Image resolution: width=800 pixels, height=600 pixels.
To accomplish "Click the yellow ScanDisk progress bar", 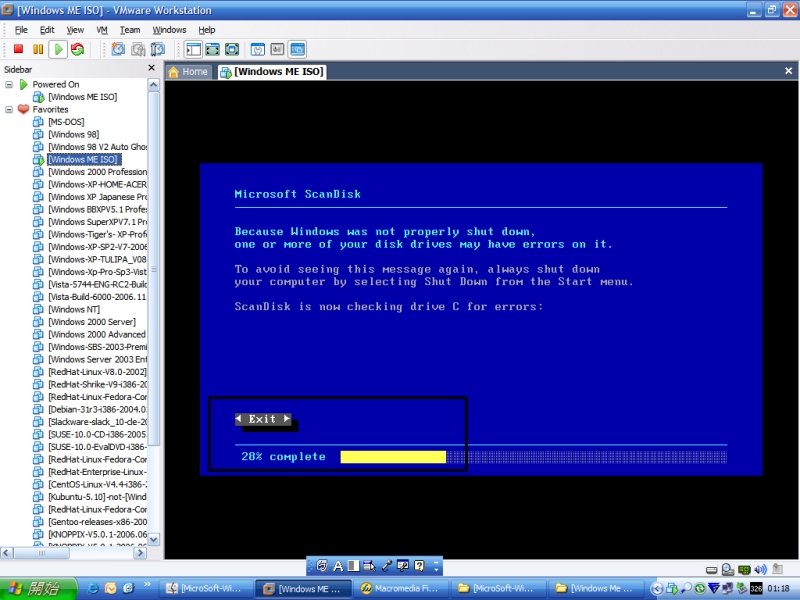I will 393,457.
